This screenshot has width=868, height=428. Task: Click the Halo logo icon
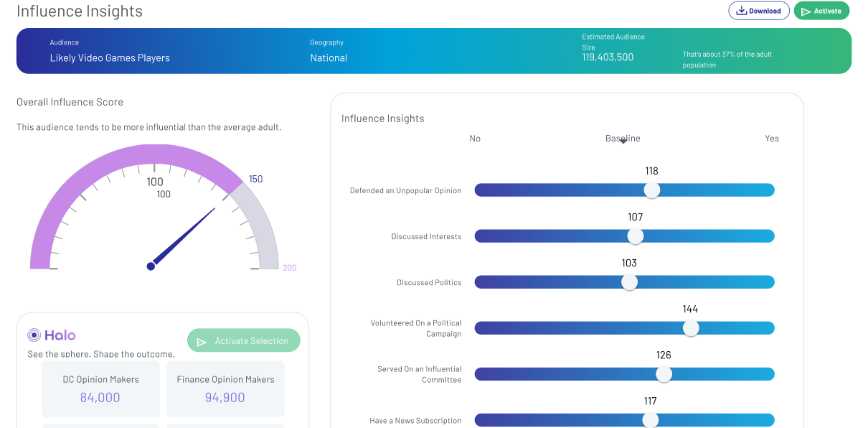tap(34, 335)
